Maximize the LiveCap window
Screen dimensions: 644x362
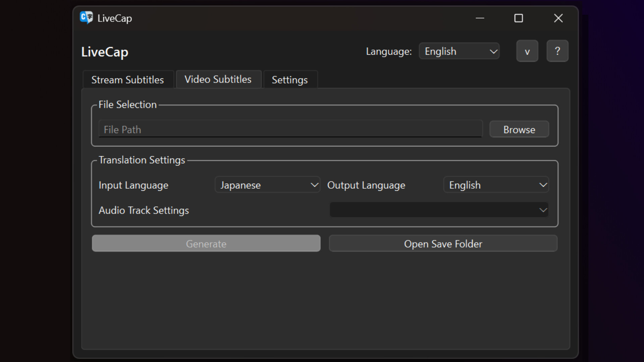coord(519,18)
